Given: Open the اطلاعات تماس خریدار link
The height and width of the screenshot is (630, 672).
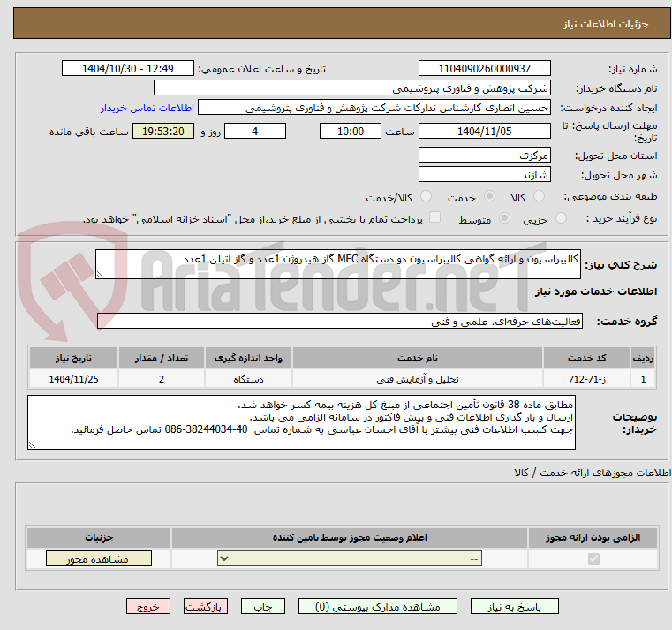Looking at the screenshot, I should tap(147, 108).
